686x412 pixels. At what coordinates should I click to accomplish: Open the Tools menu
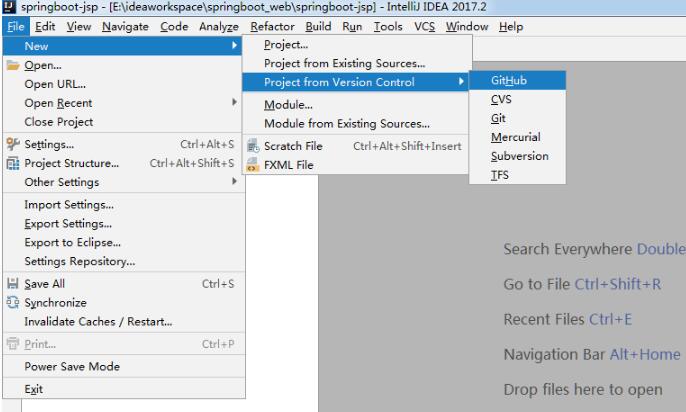tap(388, 27)
